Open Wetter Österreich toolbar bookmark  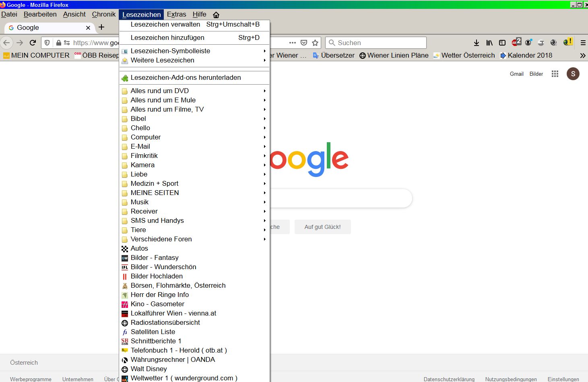(x=464, y=56)
